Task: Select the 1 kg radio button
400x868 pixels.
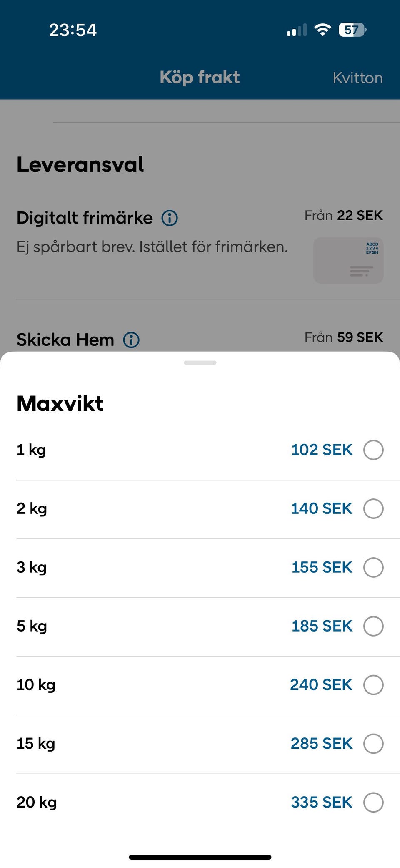Action: (x=373, y=450)
